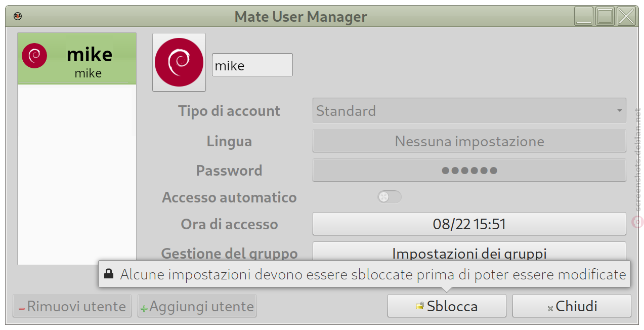Click the app icon in title bar
This screenshot has width=644, height=330.
point(18,16)
